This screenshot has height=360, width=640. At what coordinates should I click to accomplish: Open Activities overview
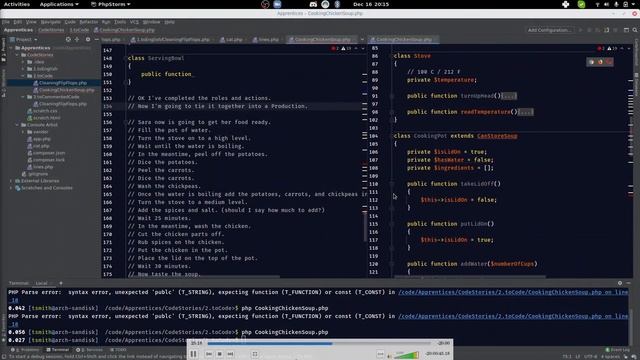click(x=17, y=4)
